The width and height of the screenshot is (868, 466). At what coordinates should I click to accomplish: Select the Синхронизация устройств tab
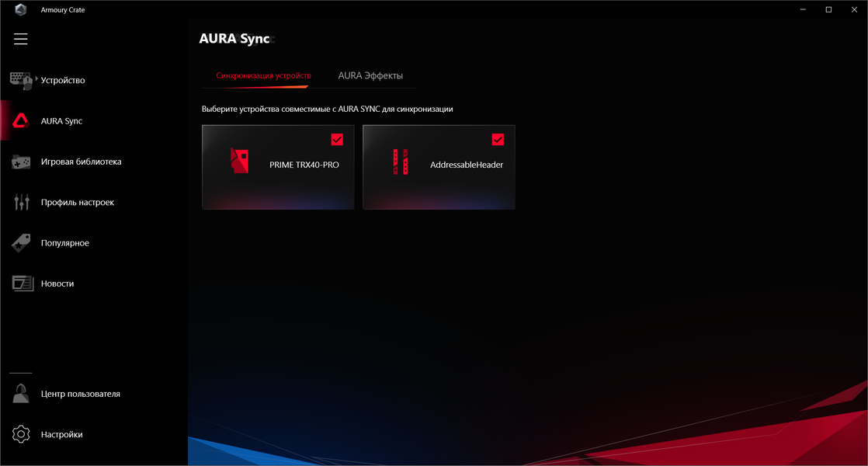(263, 76)
